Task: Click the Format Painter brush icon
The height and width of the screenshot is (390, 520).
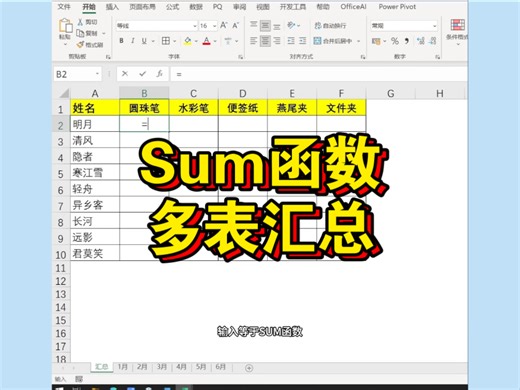Action: (x=80, y=44)
